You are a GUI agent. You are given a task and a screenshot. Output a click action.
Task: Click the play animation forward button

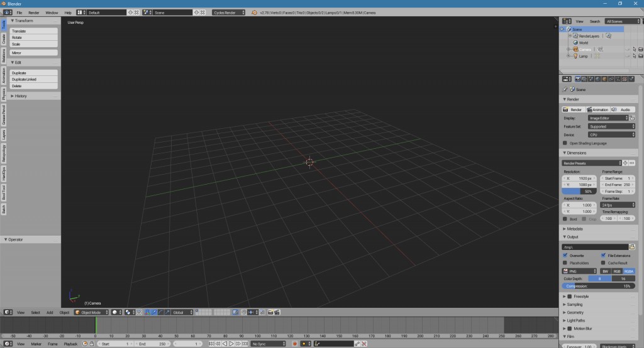pos(231,344)
